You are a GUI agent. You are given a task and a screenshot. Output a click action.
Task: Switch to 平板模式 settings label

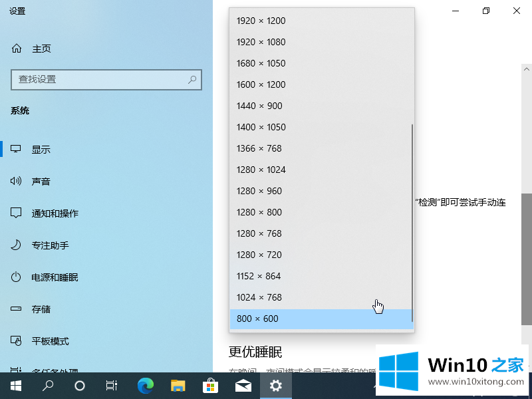point(51,341)
